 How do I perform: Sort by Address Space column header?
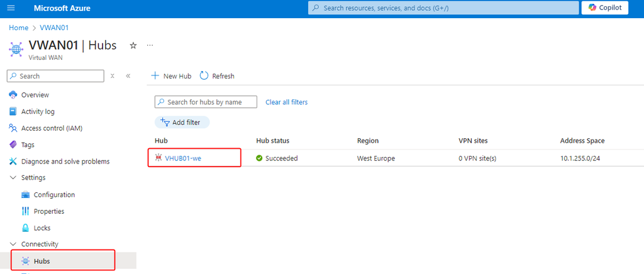[582, 141]
